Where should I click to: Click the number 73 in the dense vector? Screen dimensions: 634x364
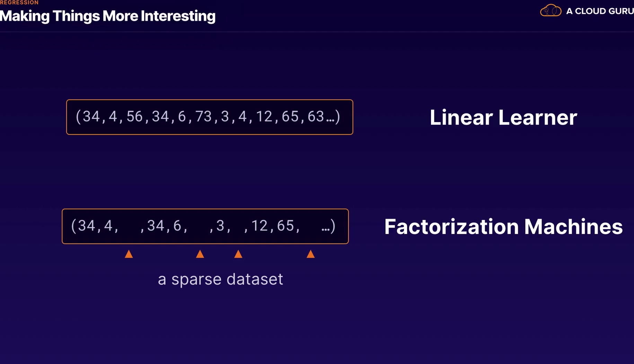pos(203,117)
